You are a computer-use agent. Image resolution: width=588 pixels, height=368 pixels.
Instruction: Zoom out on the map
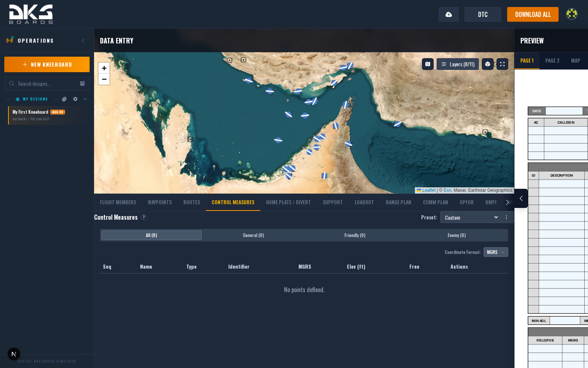point(104,79)
